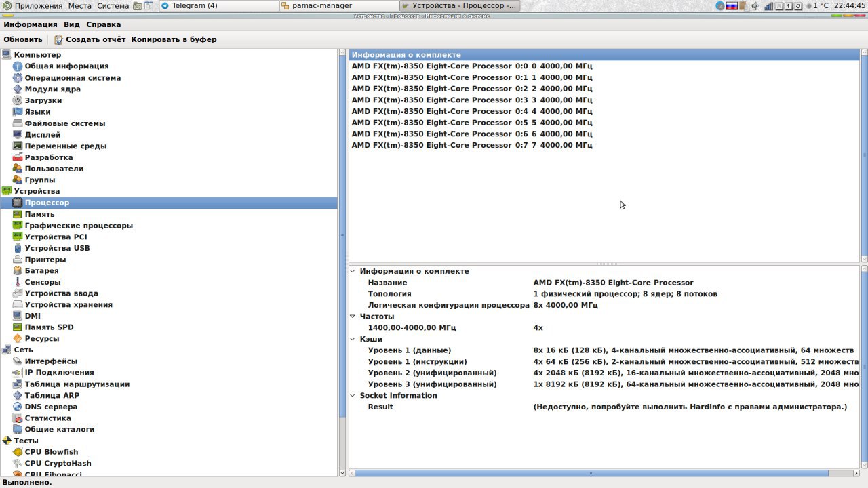
Task: Collapse the Информация о комплекте section
Action: point(353,271)
